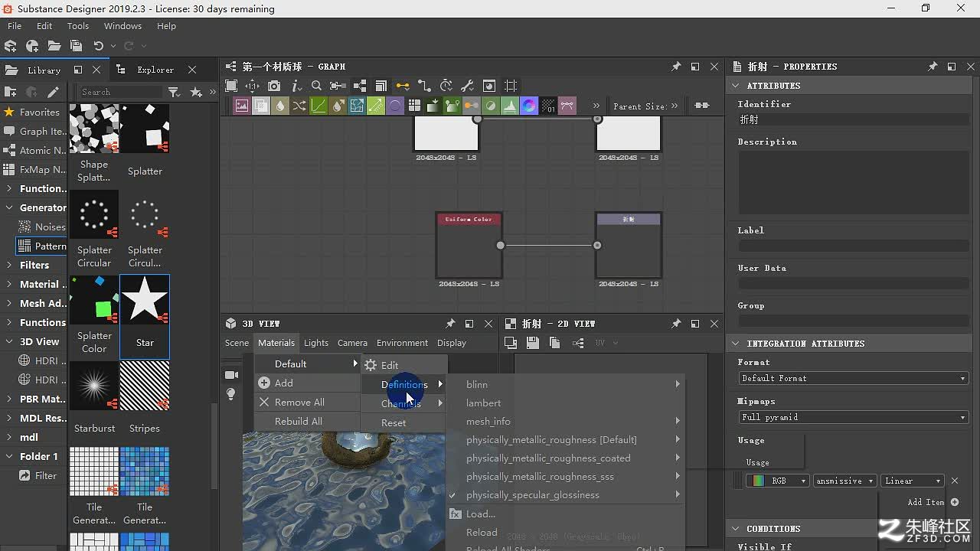
Task: Click the yellow link display icon in Graph toolbar
Action: point(403,86)
